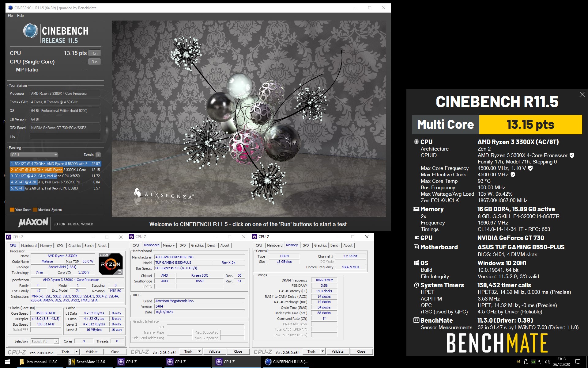This screenshot has height=368, width=588.
Task: Switch to the first CPU-Z taskbar entry
Action: pos(138,362)
